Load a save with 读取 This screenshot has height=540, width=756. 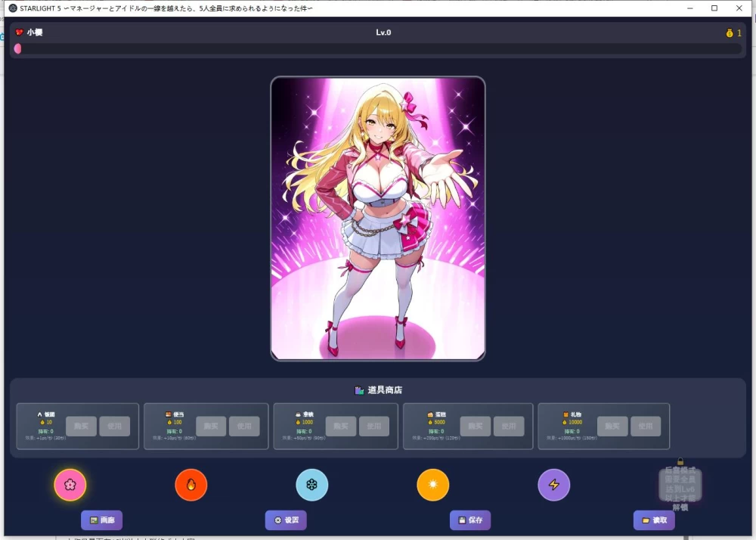654,520
